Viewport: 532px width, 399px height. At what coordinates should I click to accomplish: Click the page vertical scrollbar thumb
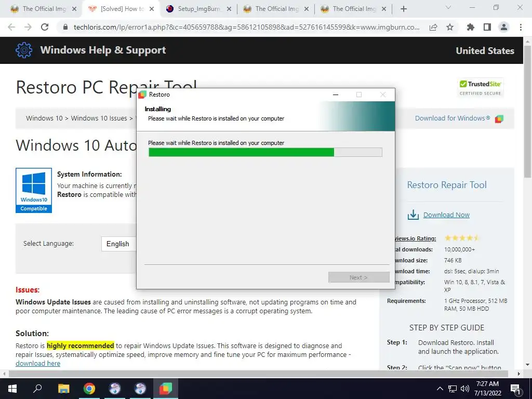(528, 112)
